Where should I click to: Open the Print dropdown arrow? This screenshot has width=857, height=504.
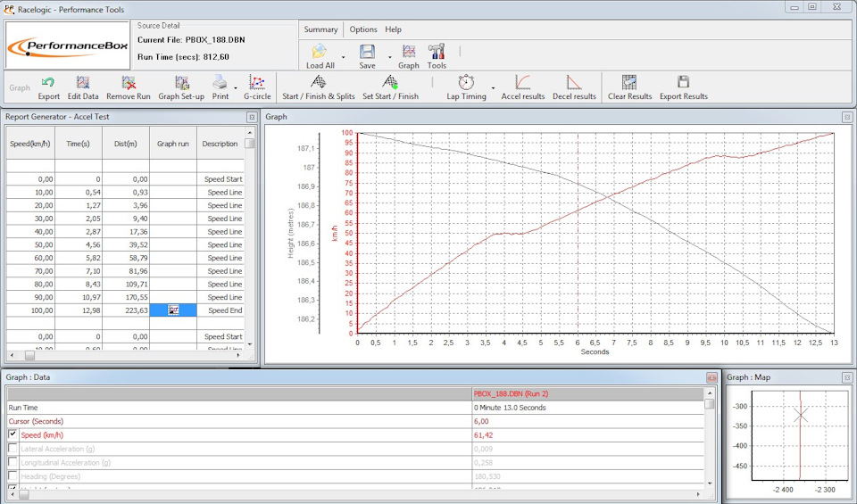(237, 87)
